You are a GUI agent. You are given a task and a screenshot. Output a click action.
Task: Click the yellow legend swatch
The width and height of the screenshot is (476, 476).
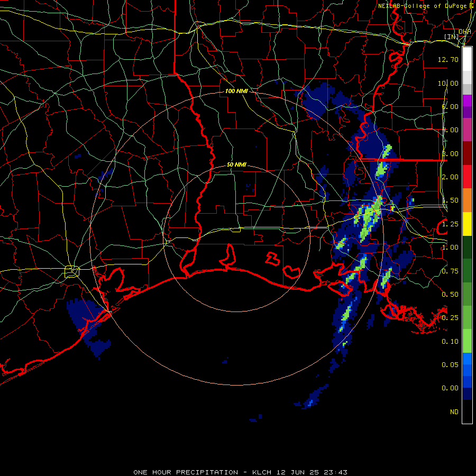(467, 224)
